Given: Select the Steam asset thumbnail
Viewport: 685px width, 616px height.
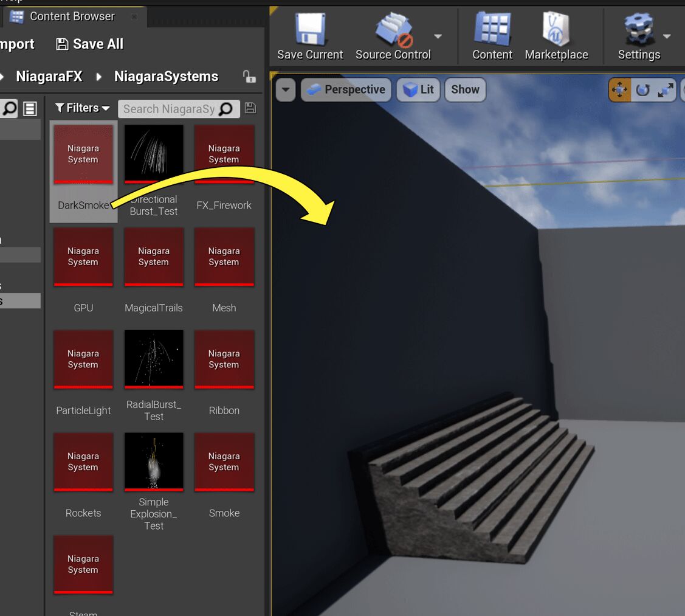Looking at the screenshot, I should tap(83, 565).
